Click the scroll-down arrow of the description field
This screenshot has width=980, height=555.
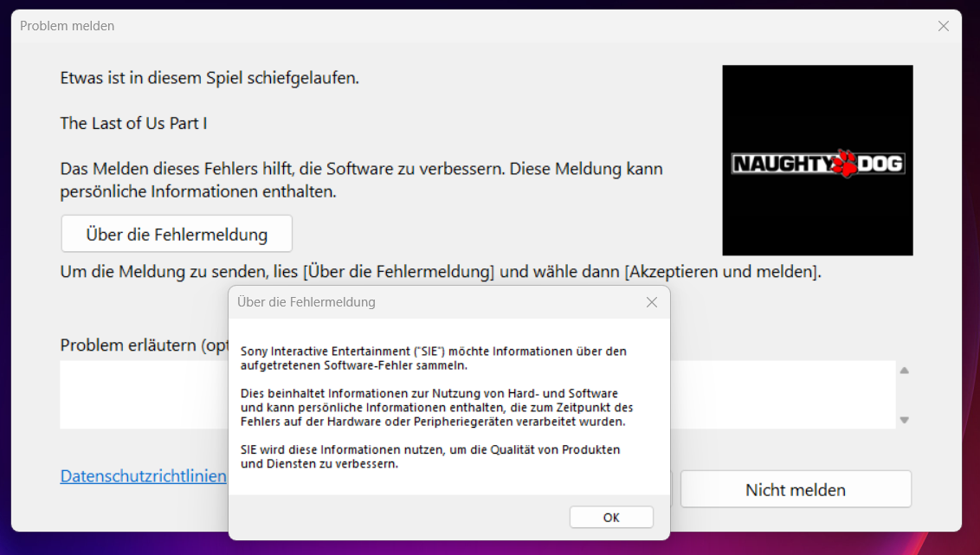click(904, 420)
